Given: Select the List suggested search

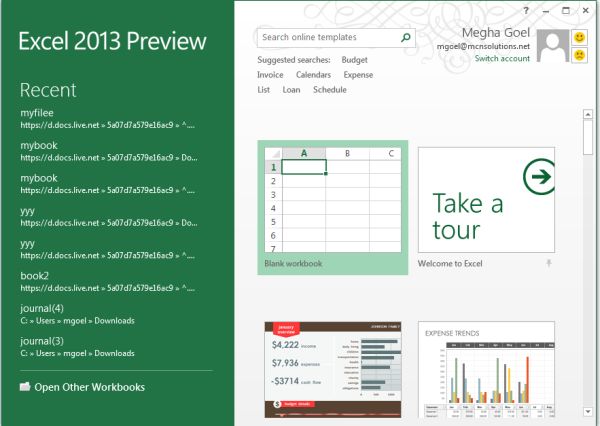Looking at the screenshot, I should click(264, 90).
